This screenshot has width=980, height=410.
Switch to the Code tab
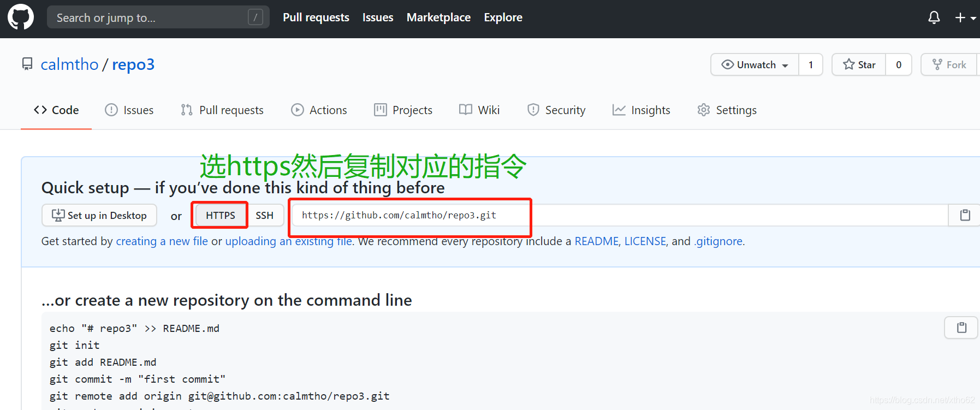[x=56, y=110]
